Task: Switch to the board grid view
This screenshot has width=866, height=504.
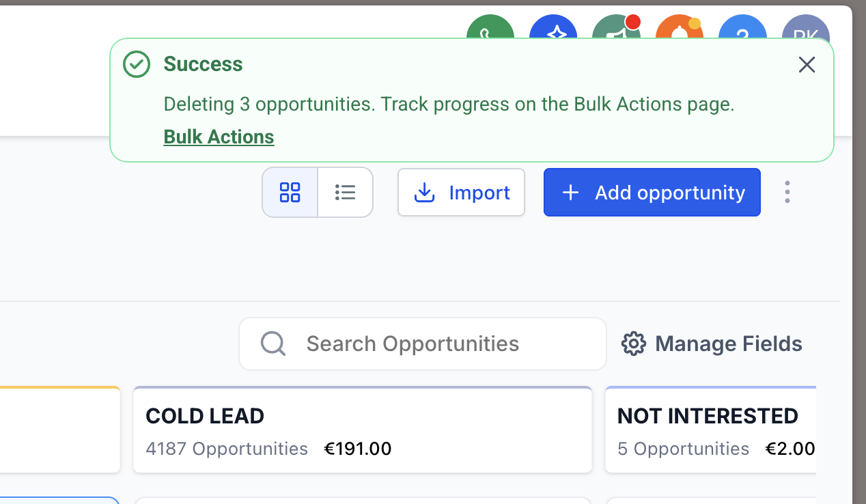Action: (290, 193)
